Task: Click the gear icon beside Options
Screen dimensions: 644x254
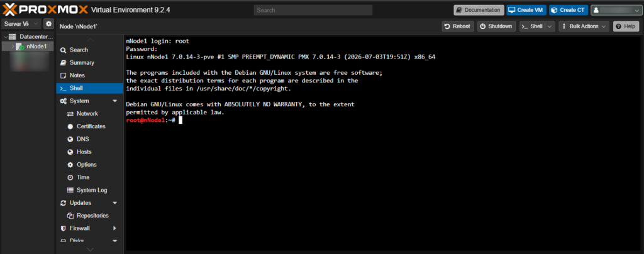Action: point(70,165)
